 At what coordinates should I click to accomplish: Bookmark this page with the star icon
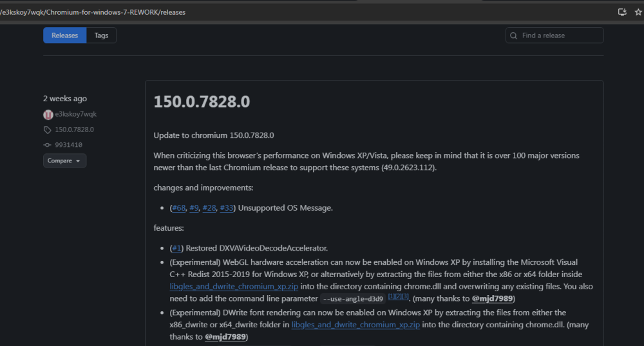[x=638, y=12]
